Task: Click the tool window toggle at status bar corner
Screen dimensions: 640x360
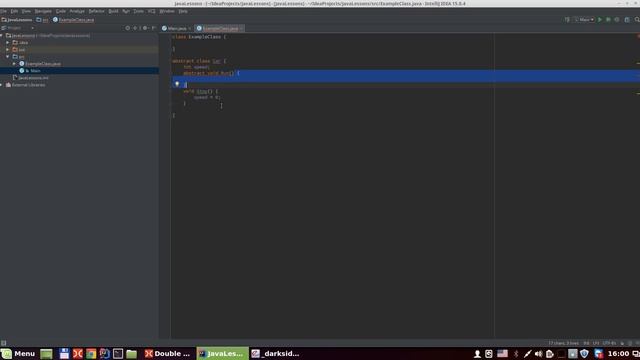Action: (4, 343)
